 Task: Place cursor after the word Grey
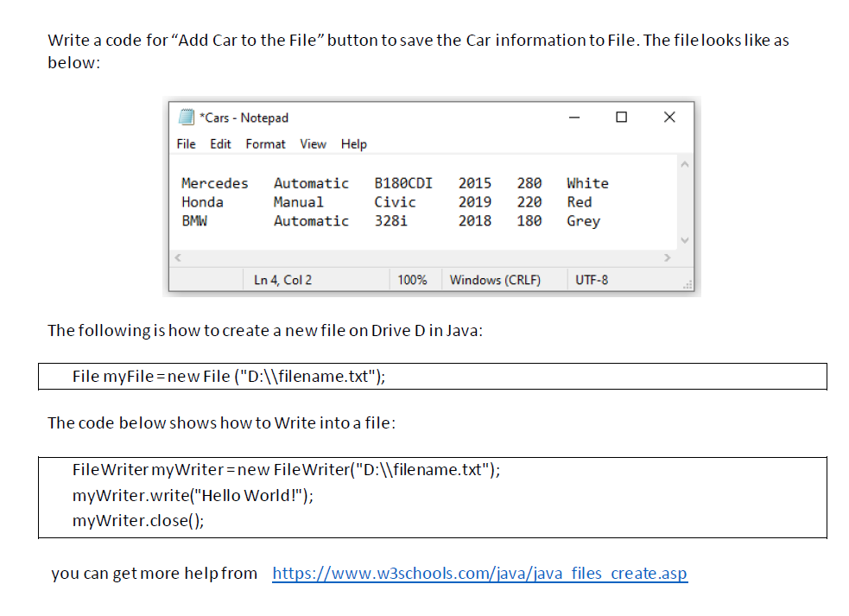click(x=603, y=221)
